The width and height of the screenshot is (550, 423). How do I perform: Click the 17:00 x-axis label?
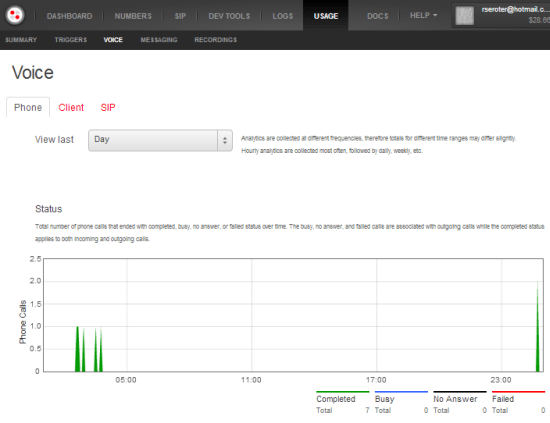376,380
